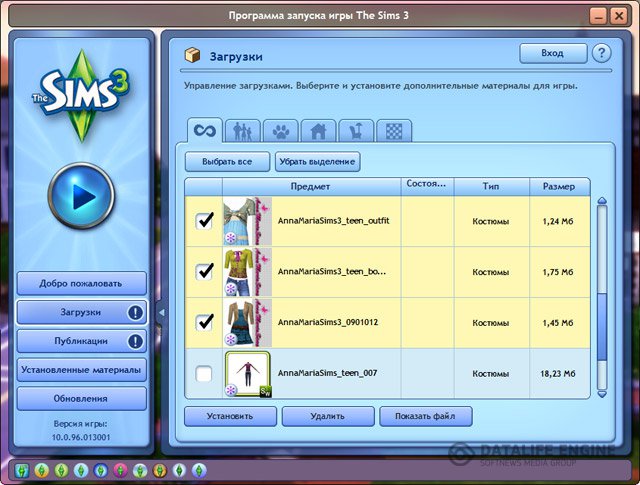Switch to the Sims family tab
The width and height of the screenshot is (640, 485).
(x=242, y=131)
